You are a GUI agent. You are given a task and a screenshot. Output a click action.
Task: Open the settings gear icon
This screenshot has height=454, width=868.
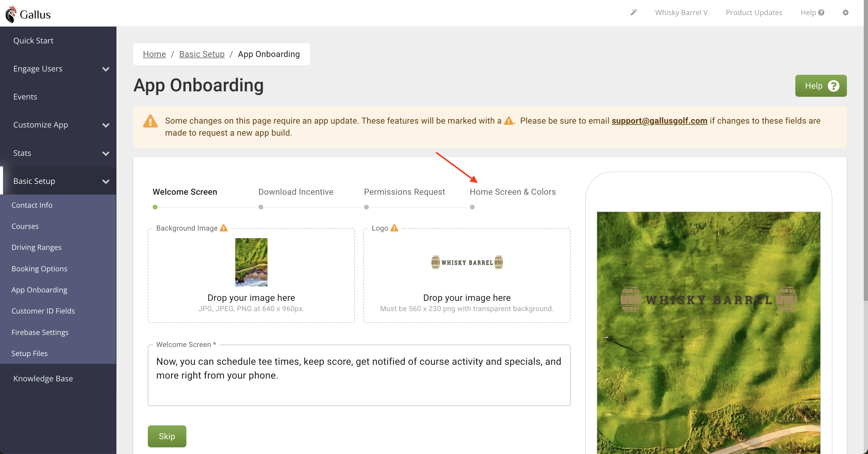tap(845, 12)
